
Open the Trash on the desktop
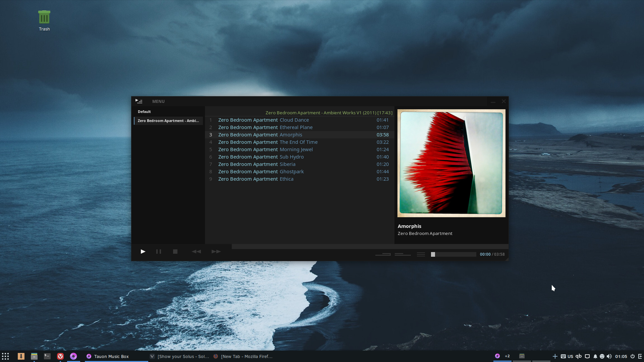click(44, 21)
